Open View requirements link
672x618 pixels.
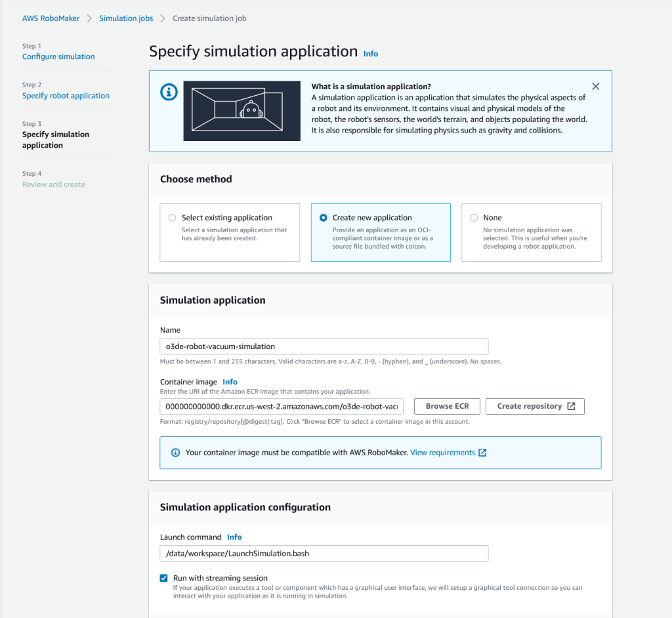pos(443,453)
